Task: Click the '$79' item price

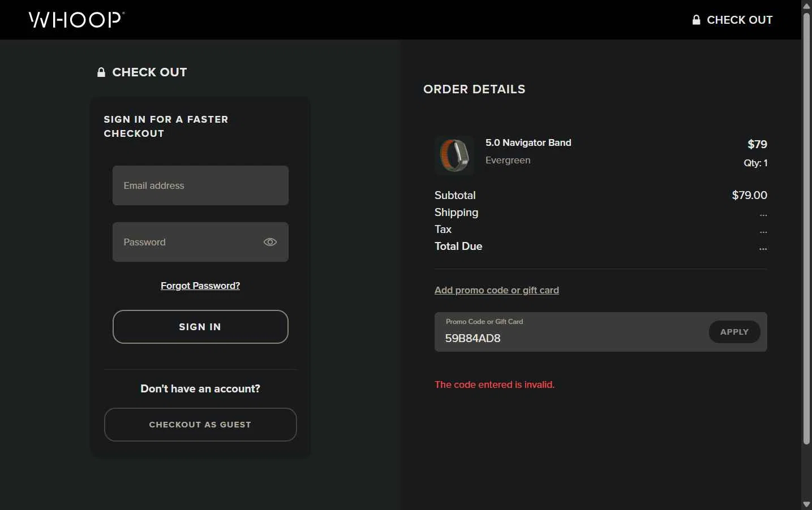Action: [757, 144]
